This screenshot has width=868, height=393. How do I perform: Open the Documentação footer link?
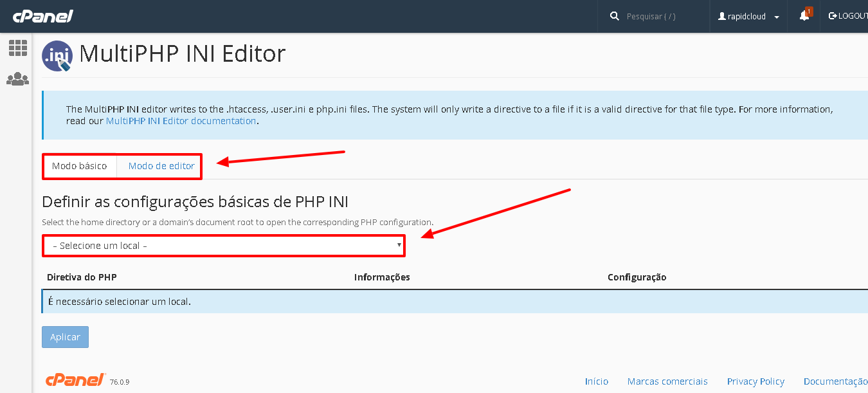pos(835,381)
